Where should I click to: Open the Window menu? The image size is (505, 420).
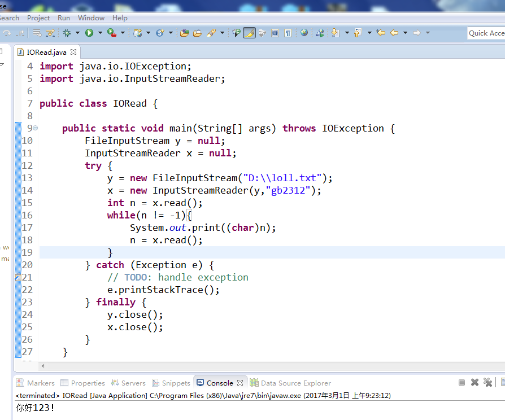(x=91, y=18)
